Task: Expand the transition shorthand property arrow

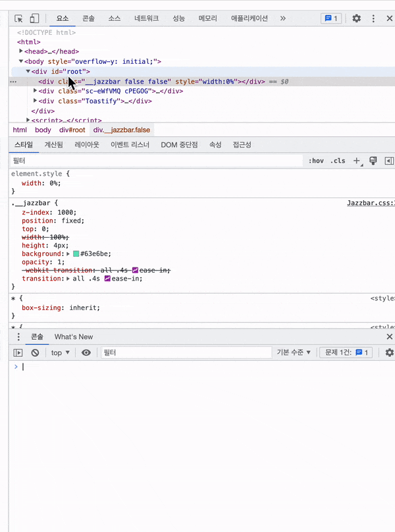Action: 68,279
